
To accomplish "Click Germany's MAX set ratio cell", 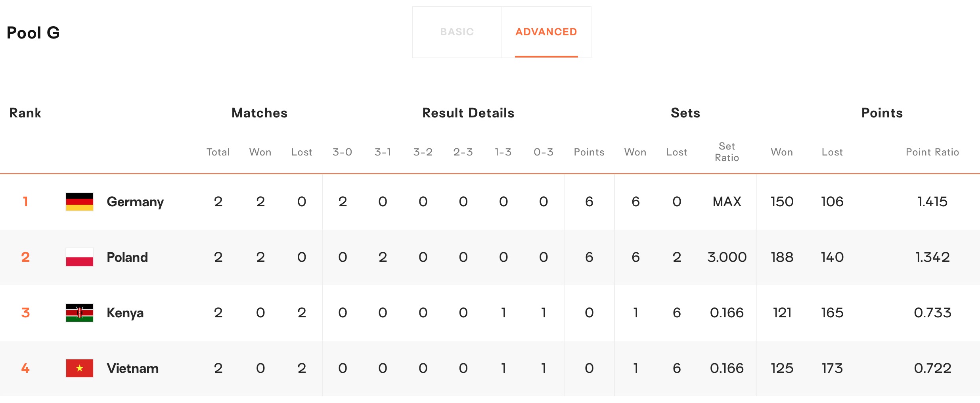I will (727, 202).
